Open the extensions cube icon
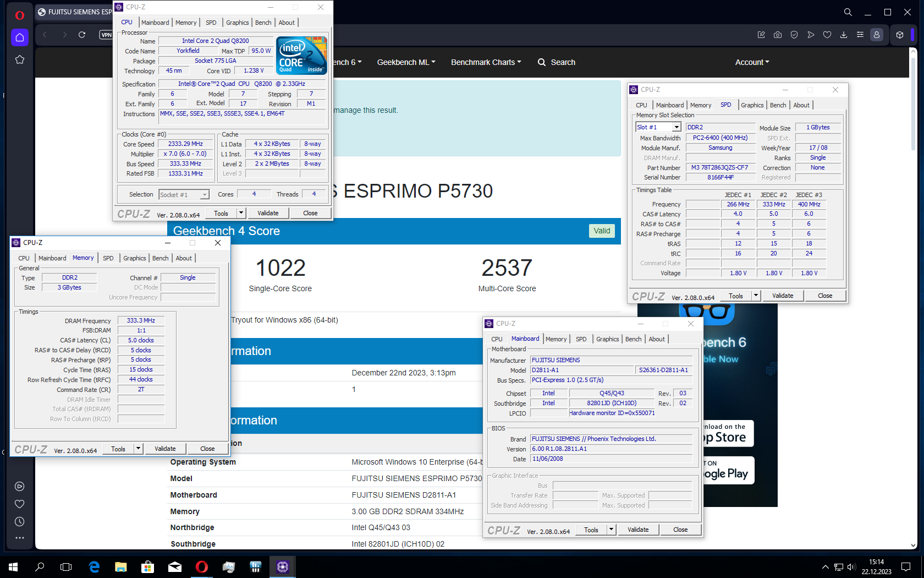 [900, 35]
